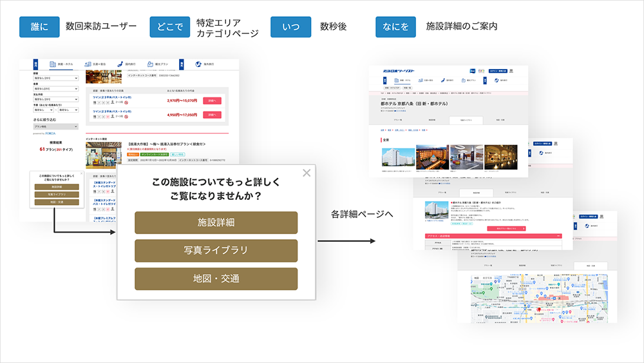644x363 pixels.
Task: Click blue login button on photo library page
Action: click(x=498, y=71)
